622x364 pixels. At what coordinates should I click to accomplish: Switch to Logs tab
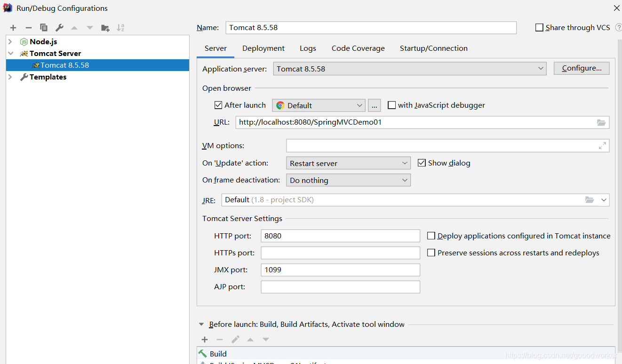(308, 48)
